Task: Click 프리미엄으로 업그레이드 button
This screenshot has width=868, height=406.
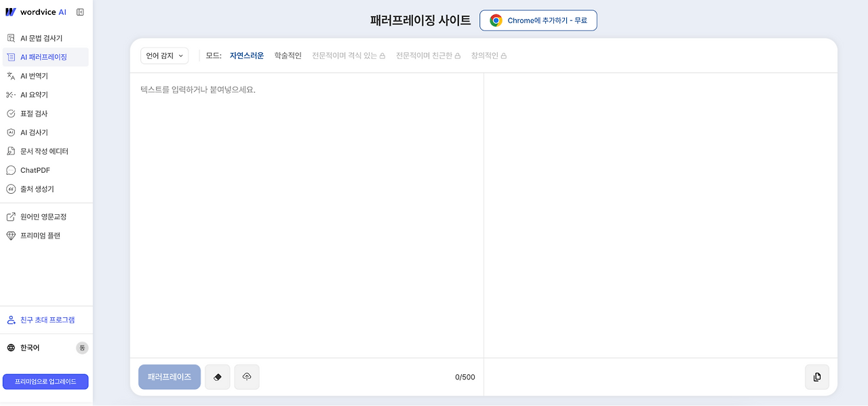Action: coord(45,382)
